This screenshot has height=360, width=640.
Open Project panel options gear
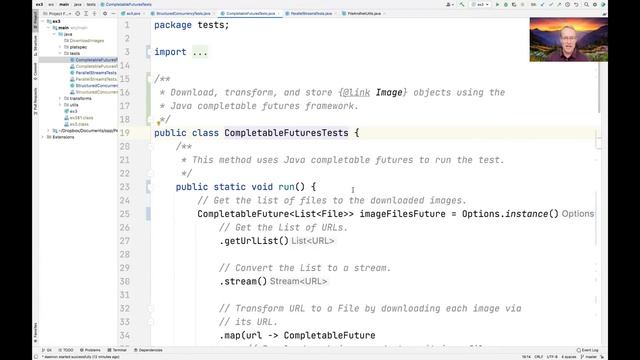105,13
